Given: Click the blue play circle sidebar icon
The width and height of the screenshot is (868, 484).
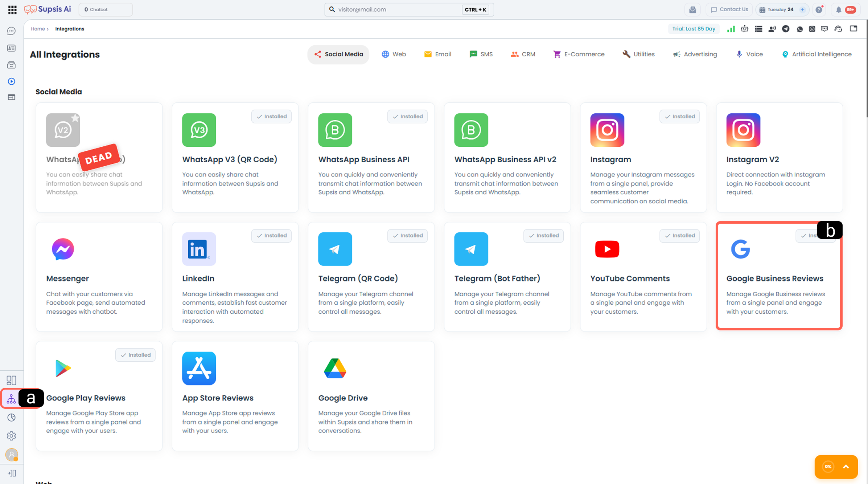Looking at the screenshot, I should pyautogui.click(x=12, y=81).
